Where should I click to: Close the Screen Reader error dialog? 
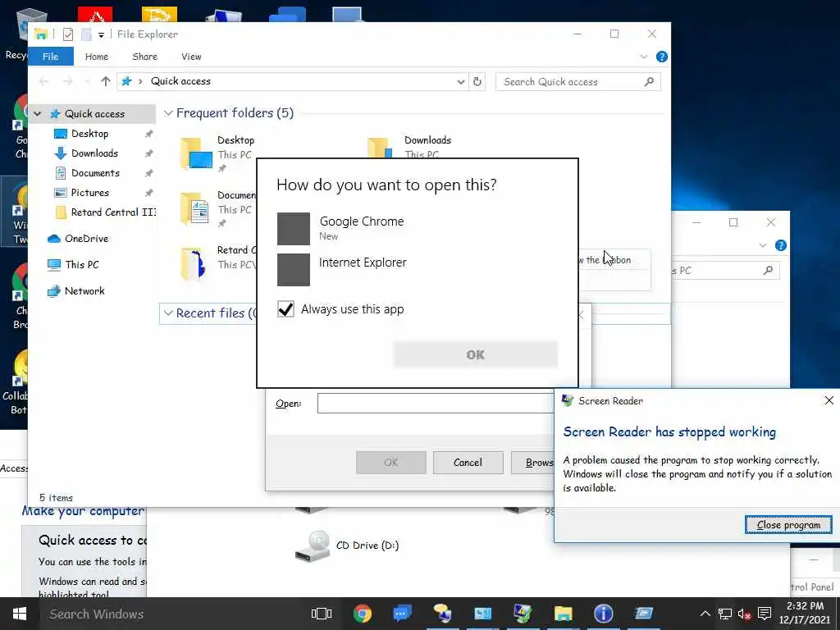tap(829, 400)
